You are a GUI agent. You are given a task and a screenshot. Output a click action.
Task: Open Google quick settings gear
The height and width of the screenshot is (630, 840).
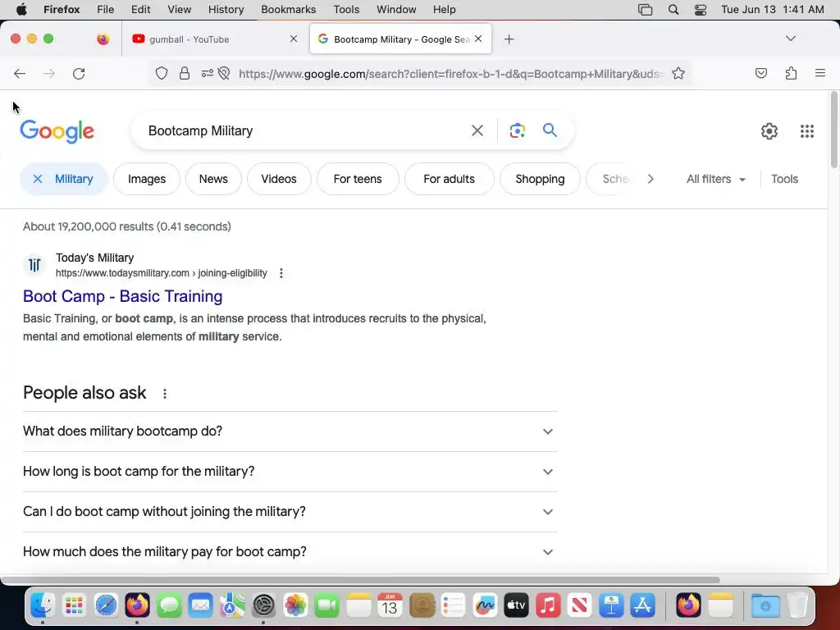click(769, 131)
